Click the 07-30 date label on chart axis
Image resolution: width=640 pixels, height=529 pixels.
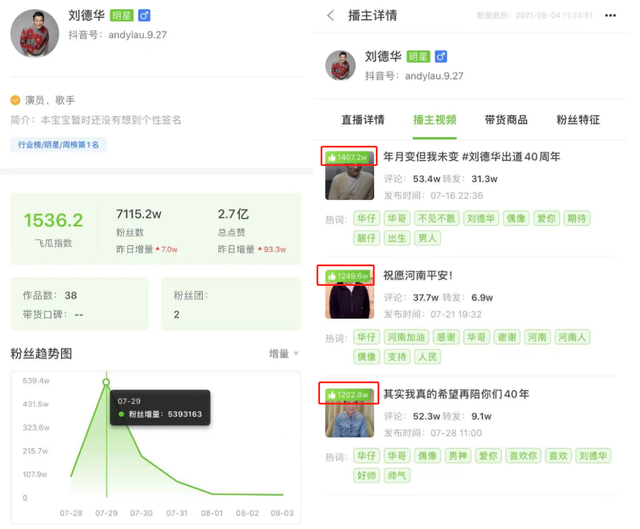tap(141, 513)
